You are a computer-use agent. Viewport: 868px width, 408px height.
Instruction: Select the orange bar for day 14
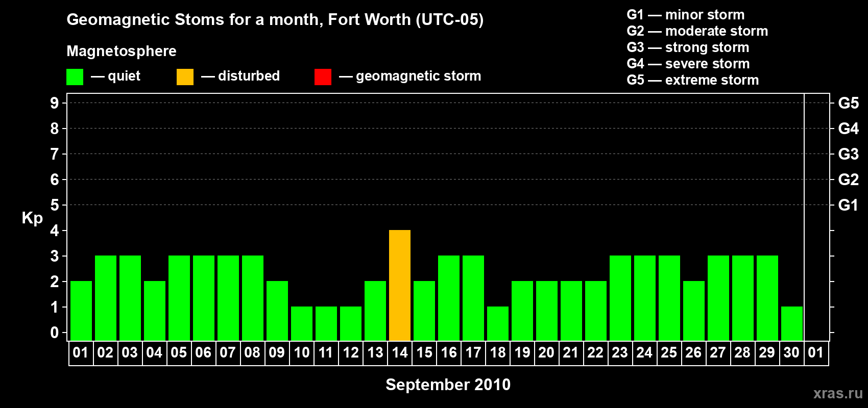tap(400, 285)
